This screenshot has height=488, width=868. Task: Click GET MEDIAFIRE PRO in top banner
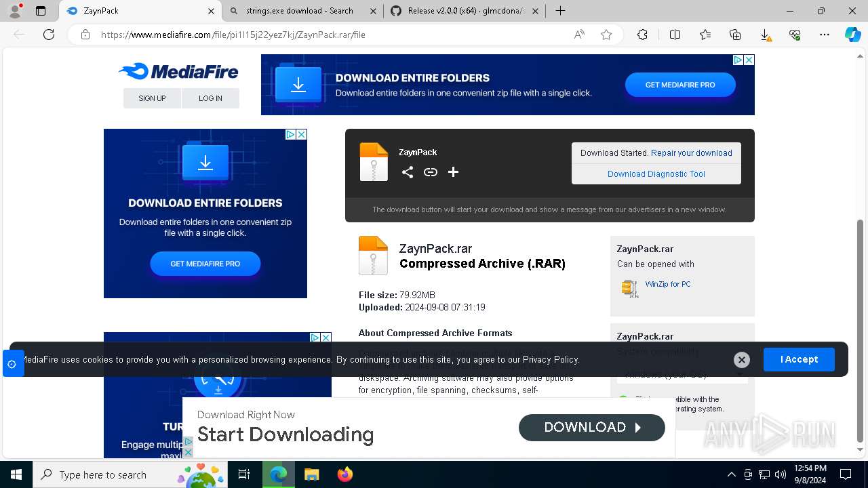(x=680, y=85)
